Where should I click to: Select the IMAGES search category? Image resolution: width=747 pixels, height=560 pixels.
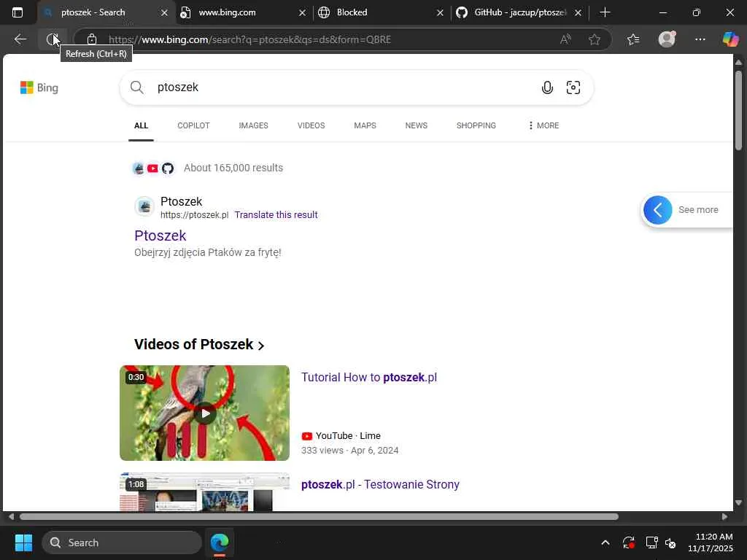click(x=253, y=125)
